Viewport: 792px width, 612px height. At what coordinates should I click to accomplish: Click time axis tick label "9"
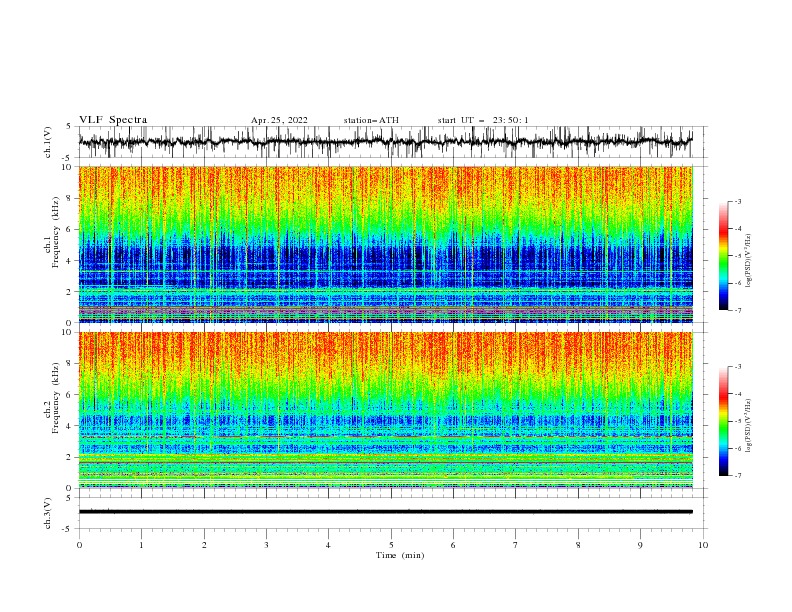640,545
